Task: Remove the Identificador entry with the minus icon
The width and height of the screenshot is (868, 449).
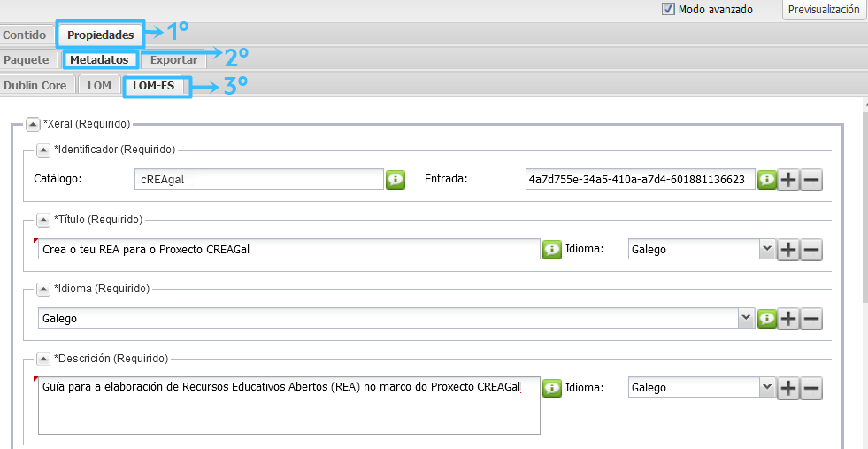Action: click(x=810, y=180)
